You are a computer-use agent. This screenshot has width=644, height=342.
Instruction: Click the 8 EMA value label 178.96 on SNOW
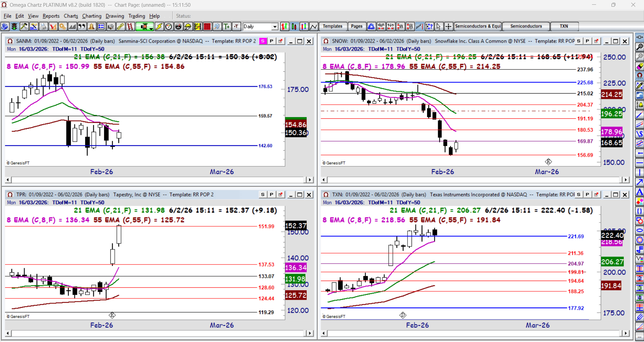pyautogui.click(x=612, y=132)
